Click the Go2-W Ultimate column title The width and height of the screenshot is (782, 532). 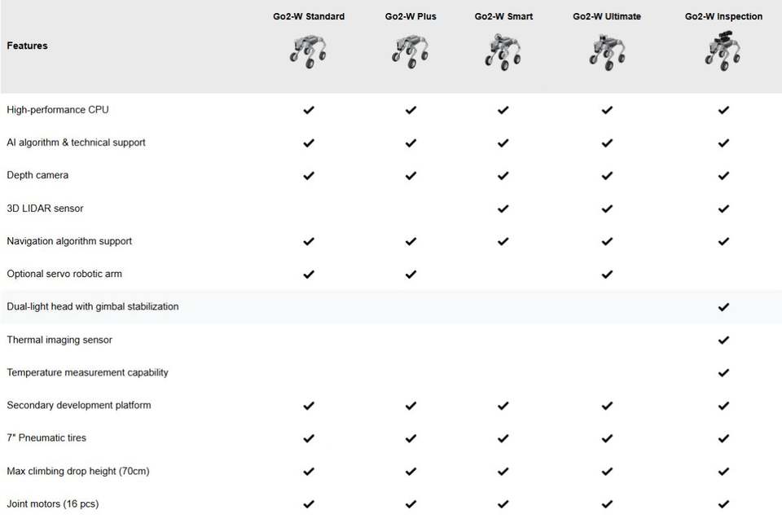[607, 16]
